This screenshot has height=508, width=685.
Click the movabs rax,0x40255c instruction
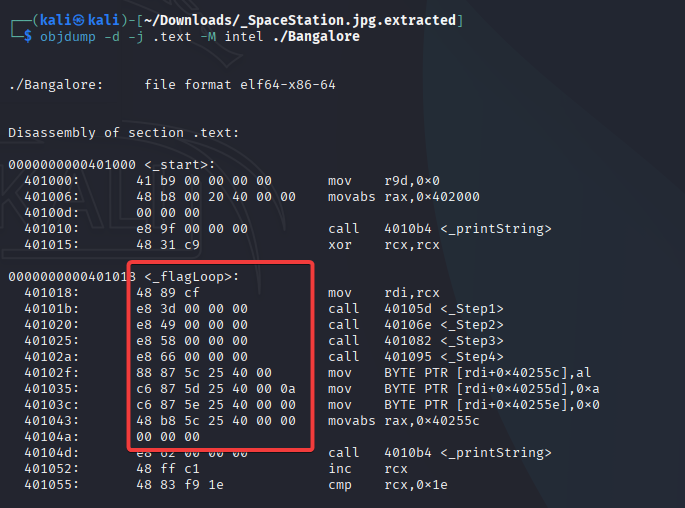point(404,421)
